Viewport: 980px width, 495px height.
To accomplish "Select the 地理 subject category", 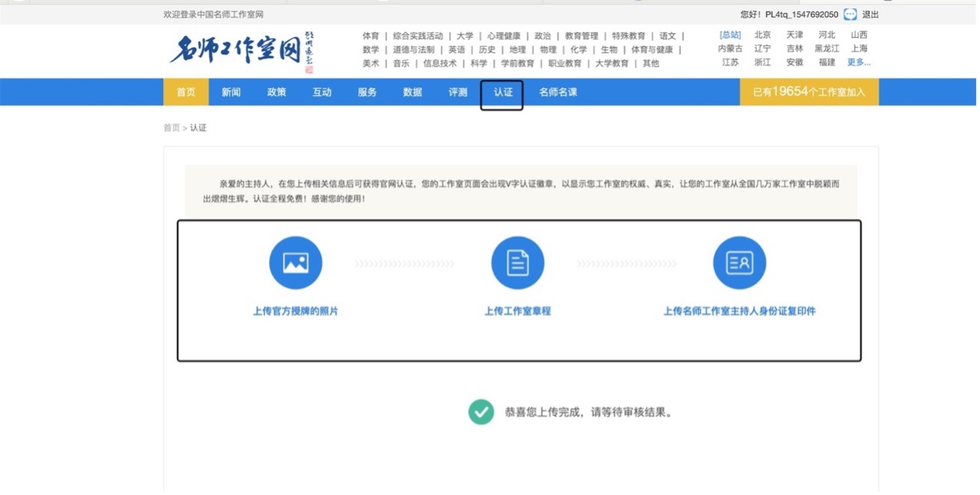I will pos(518,50).
